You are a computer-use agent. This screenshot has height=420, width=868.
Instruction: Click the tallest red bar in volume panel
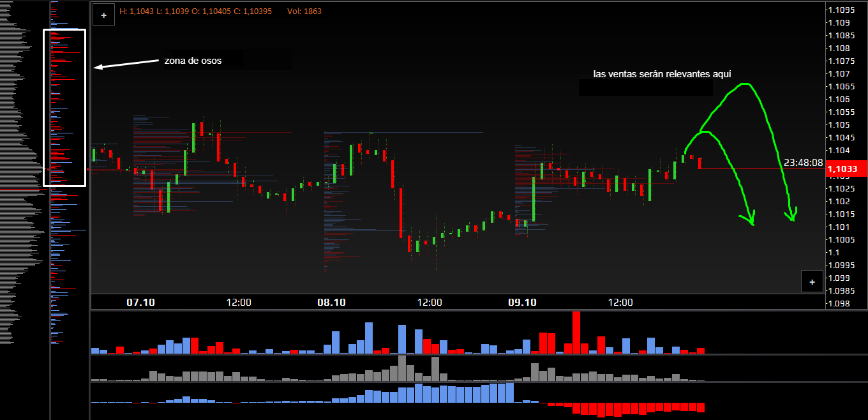tap(576, 333)
